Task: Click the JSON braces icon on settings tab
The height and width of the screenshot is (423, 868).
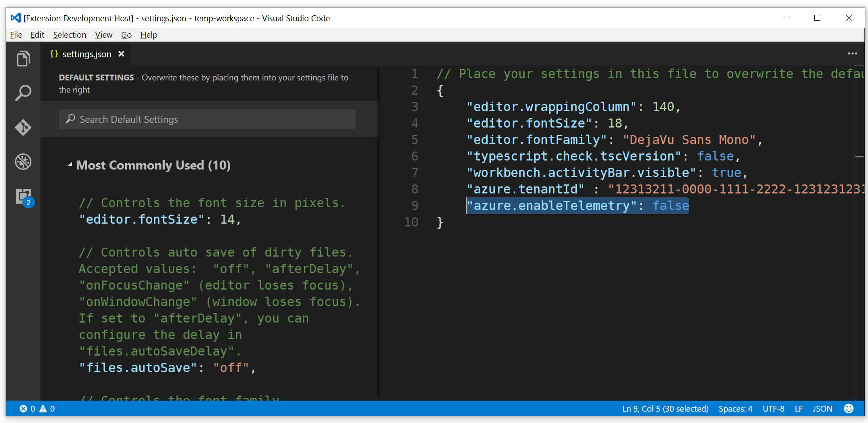Action: [54, 54]
